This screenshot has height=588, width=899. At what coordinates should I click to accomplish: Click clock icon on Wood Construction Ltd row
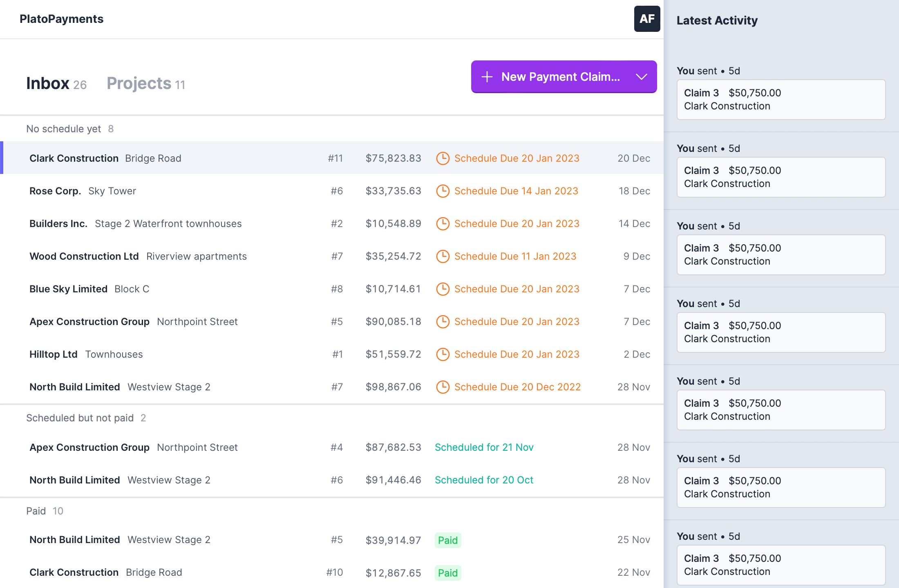[x=443, y=256]
